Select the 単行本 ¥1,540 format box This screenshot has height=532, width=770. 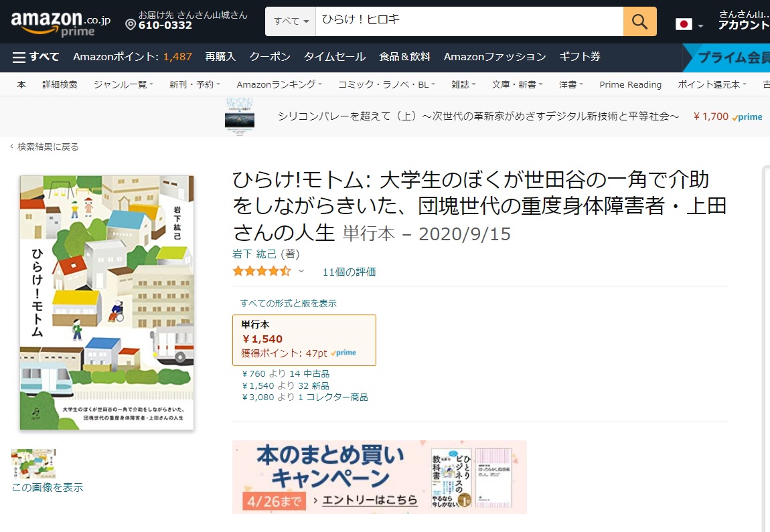[305, 340]
